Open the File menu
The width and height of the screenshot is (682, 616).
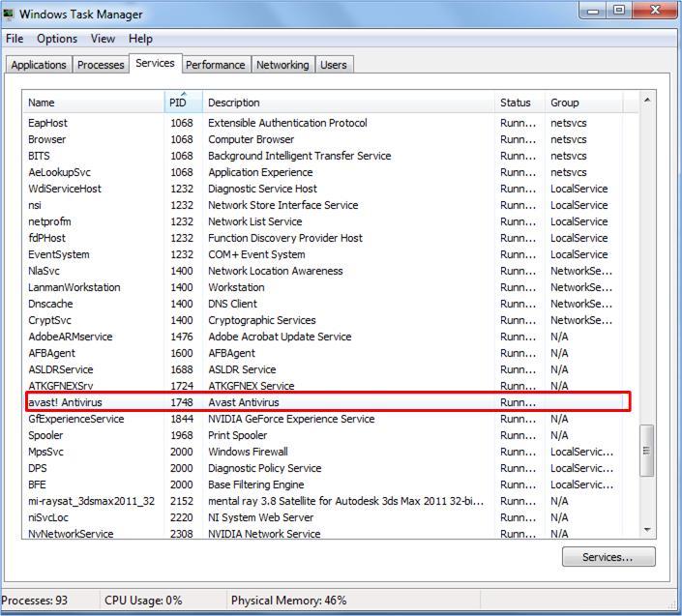[x=15, y=39]
